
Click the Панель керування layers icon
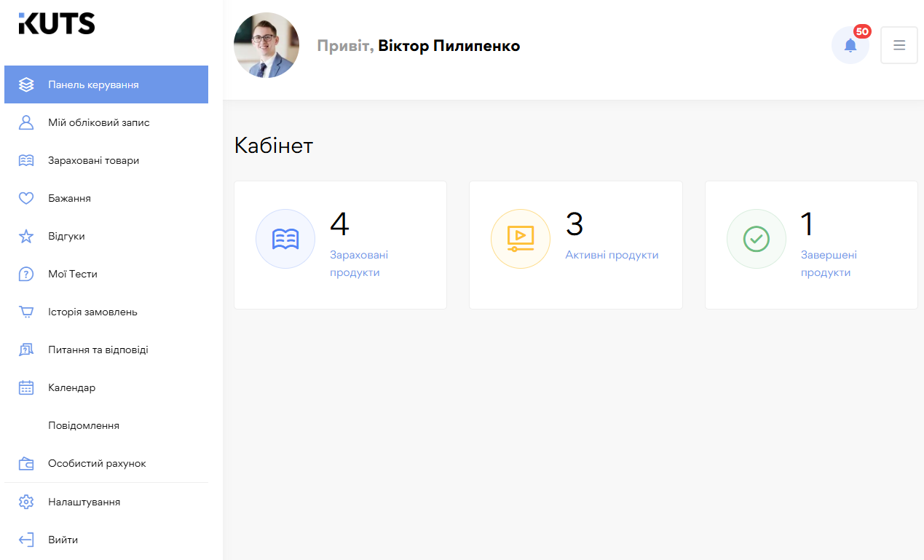click(x=26, y=84)
